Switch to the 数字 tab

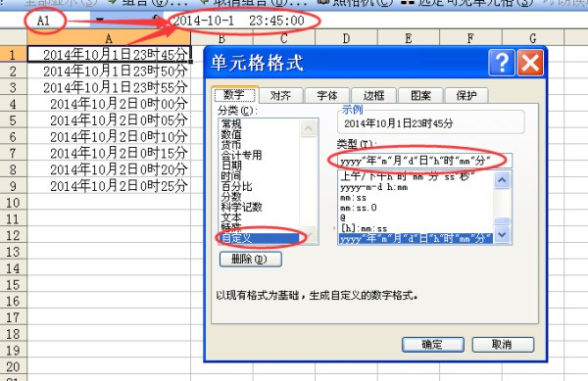pyautogui.click(x=235, y=95)
